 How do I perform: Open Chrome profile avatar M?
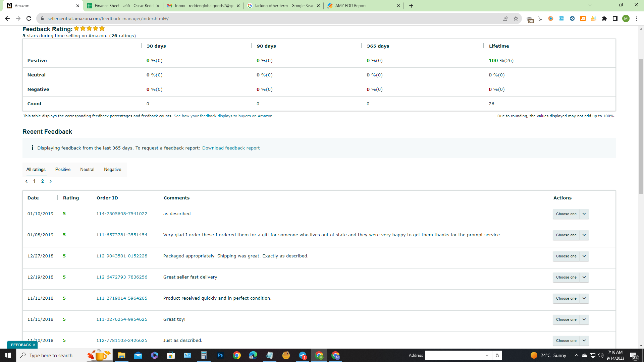coord(626,18)
